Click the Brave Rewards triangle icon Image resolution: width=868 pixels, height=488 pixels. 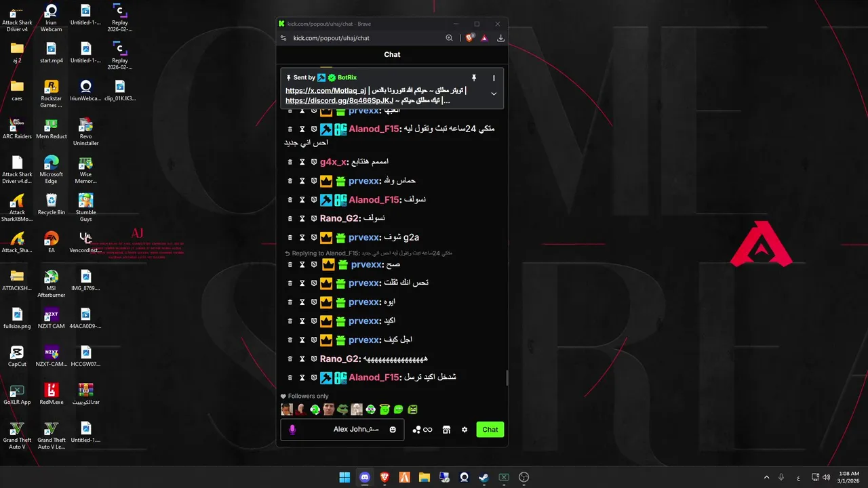coord(484,38)
